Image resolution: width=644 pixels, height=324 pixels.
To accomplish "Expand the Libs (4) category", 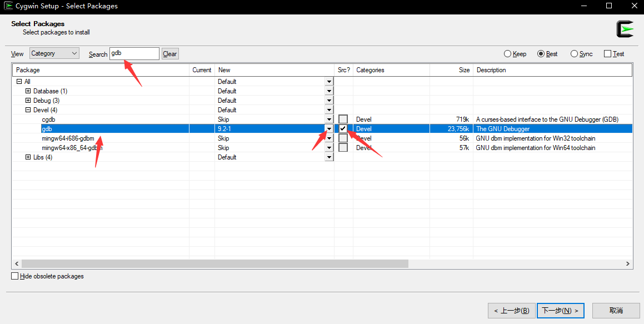I will (28, 157).
